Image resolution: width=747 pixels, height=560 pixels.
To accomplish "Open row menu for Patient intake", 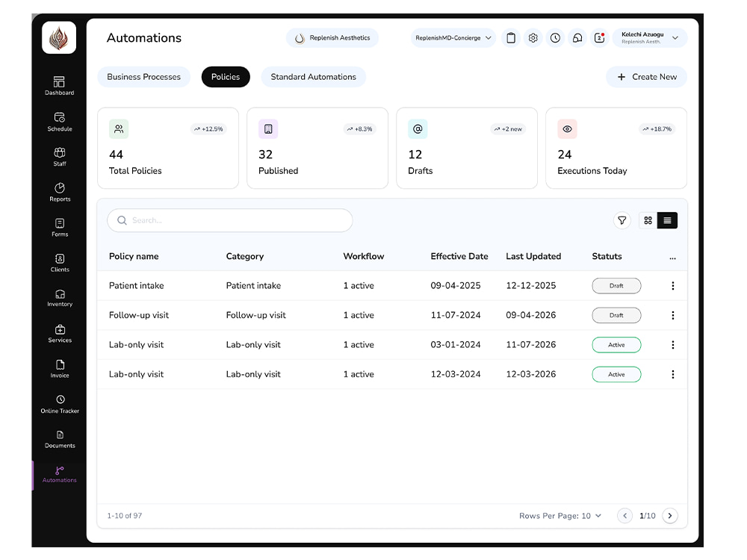I will click(x=673, y=286).
